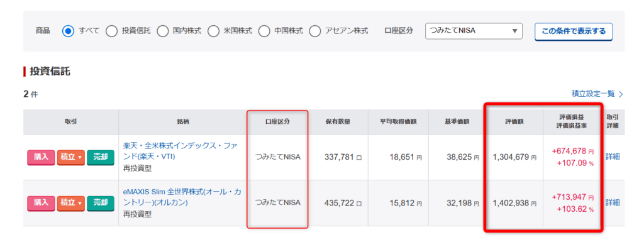The height and width of the screenshot is (242, 644).
Task: Click the 銘柄 column header
Action: pos(184,122)
